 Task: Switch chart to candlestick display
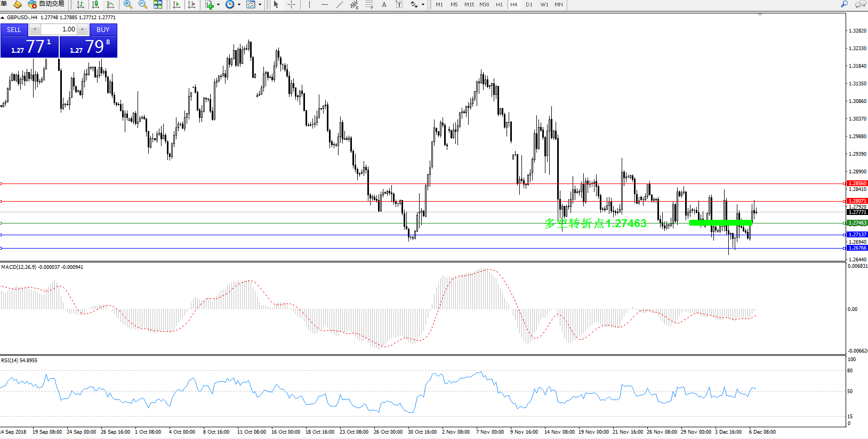[x=95, y=4]
